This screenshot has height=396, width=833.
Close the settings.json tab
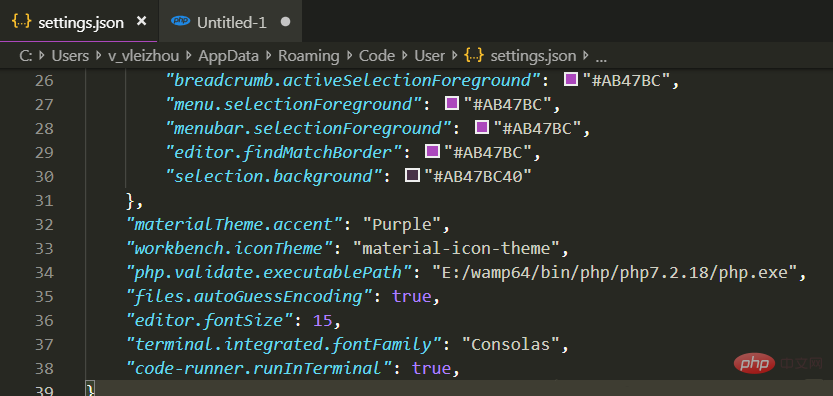141,22
